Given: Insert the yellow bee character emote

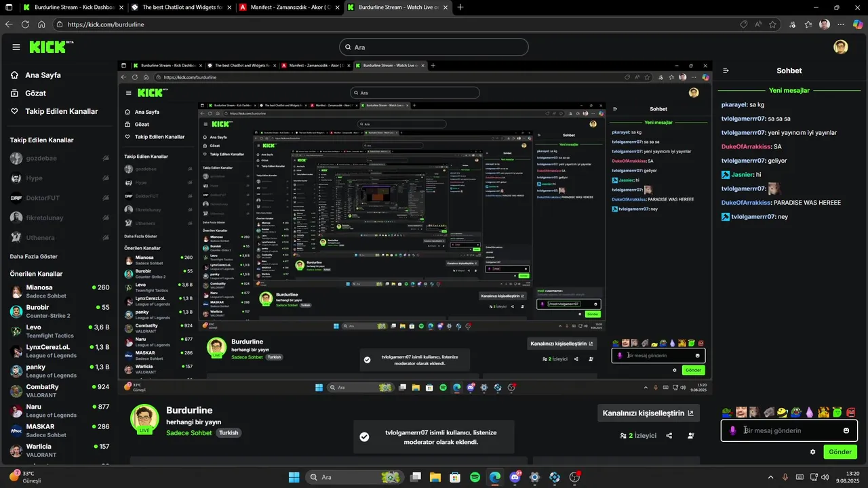Looking at the screenshot, I should tap(783, 412).
